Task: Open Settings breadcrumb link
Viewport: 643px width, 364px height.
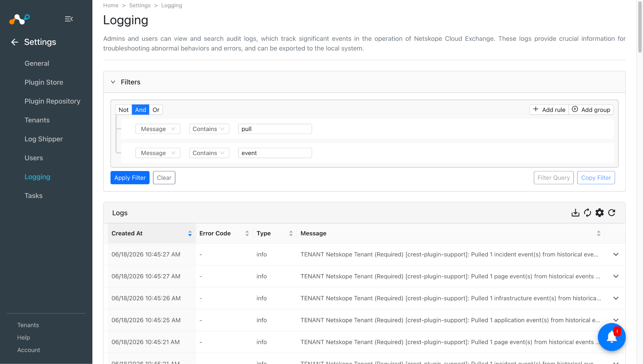Action: pos(140,6)
